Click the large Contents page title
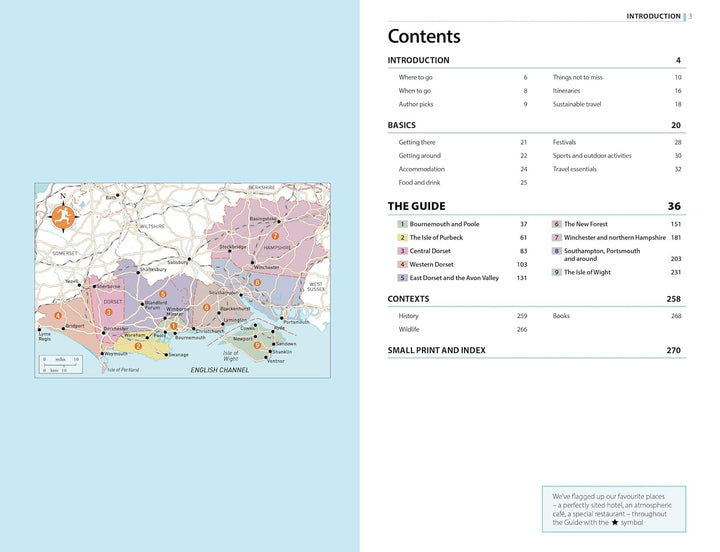 click(424, 36)
